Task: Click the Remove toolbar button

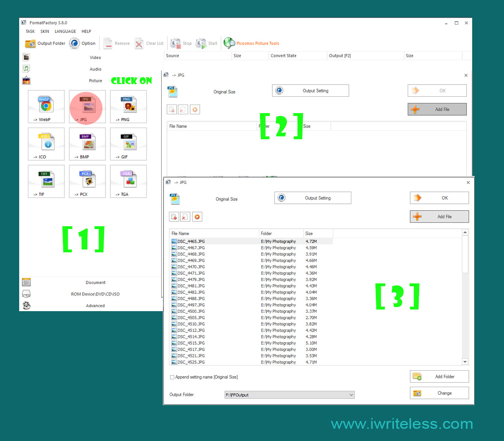Action: [117, 43]
